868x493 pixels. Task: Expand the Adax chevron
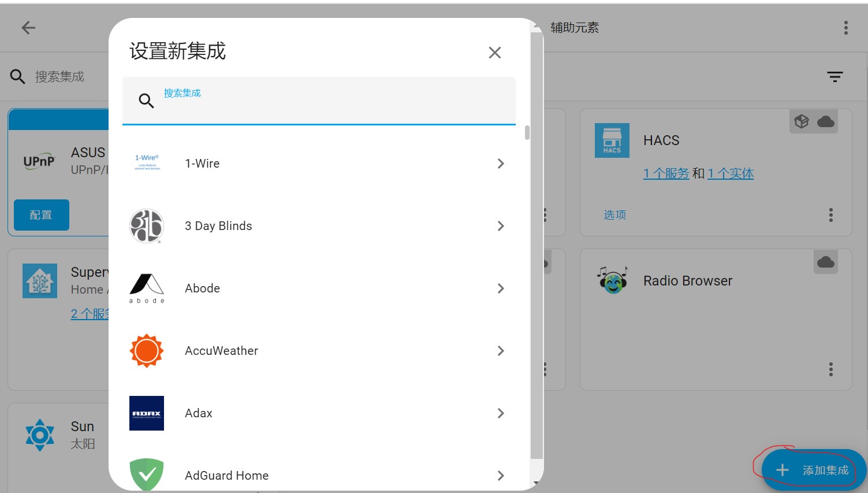pyautogui.click(x=501, y=413)
